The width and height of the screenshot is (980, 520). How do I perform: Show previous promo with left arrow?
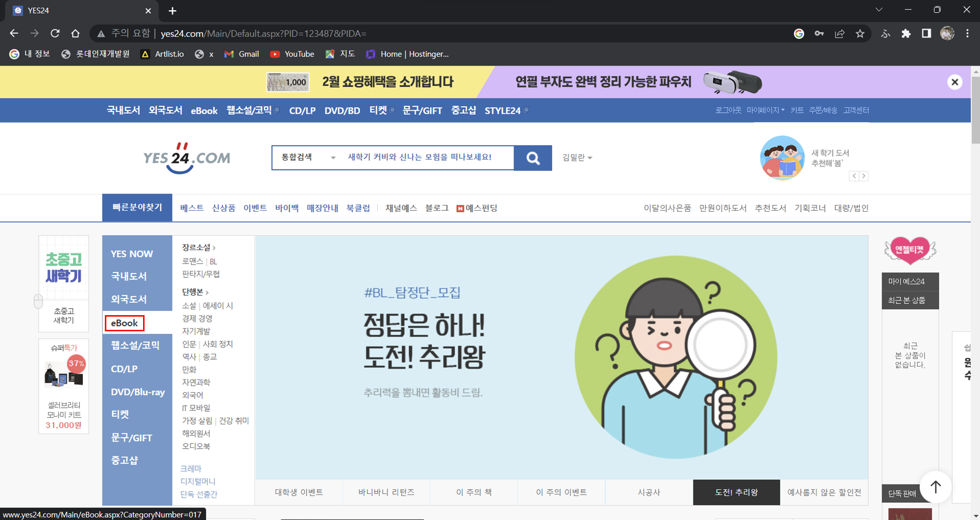pyautogui.click(x=854, y=176)
